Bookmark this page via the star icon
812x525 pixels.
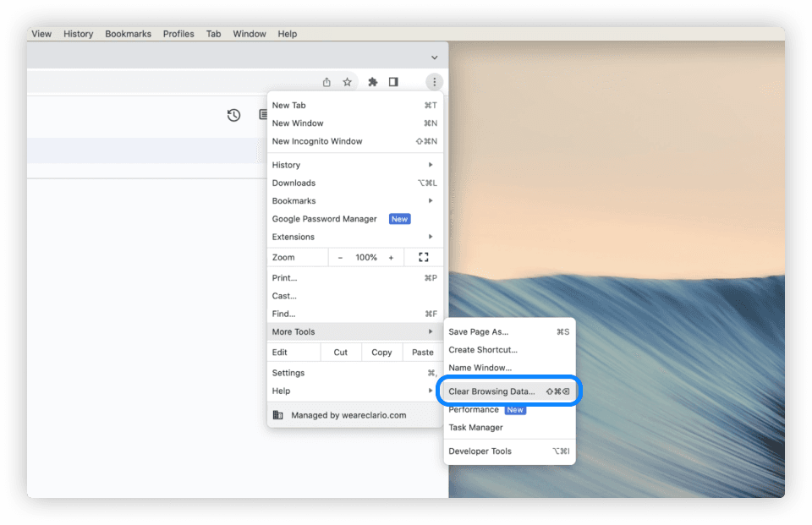[x=347, y=82]
